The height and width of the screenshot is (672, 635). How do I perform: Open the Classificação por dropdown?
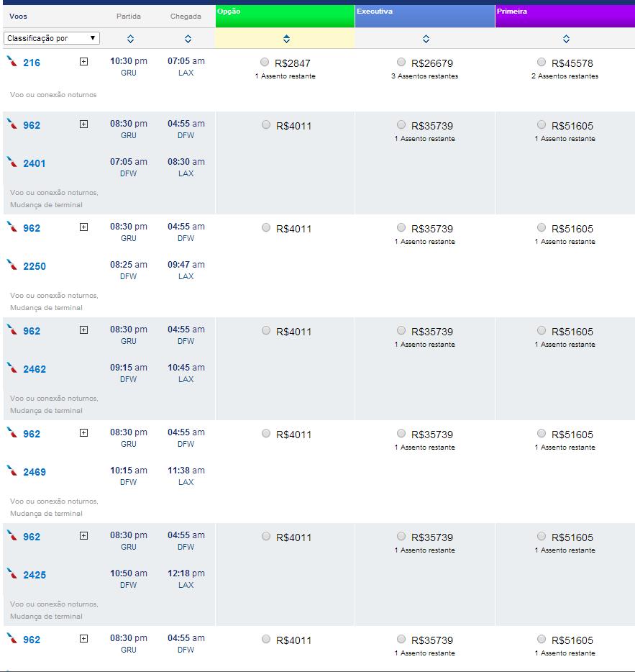coord(52,38)
